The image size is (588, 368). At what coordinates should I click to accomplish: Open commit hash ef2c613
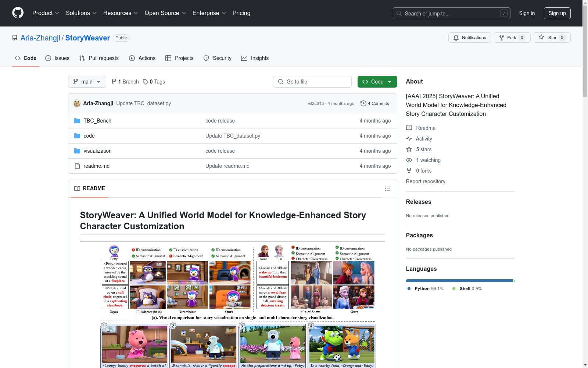click(316, 103)
